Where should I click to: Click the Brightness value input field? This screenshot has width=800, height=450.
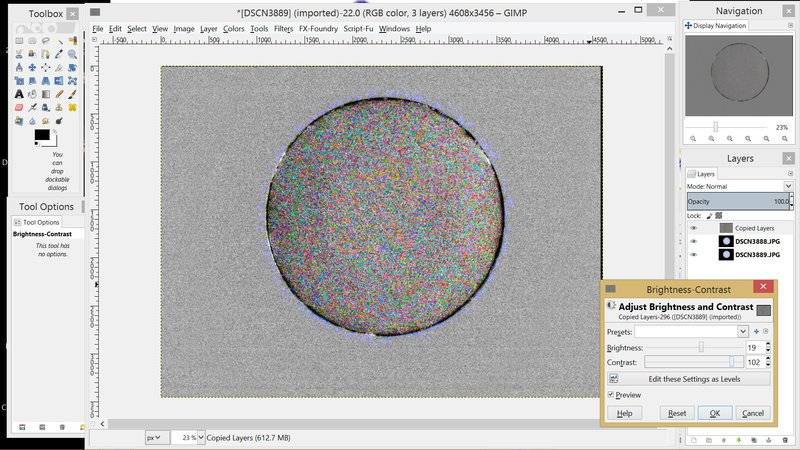754,347
